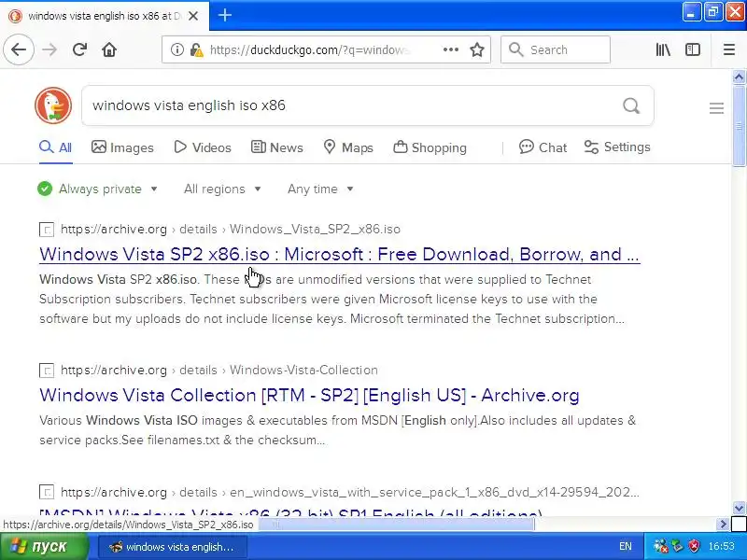The height and width of the screenshot is (560, 747).
Task: Open the Start (пуск) menu
Action: pyautogui.click(x=44, y=546)
